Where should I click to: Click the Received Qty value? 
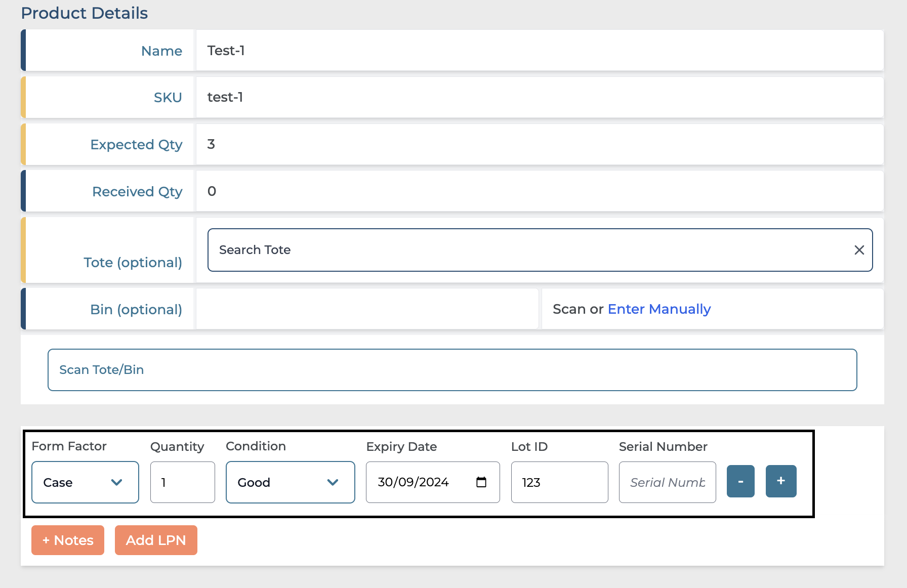[x=212, y=191]
